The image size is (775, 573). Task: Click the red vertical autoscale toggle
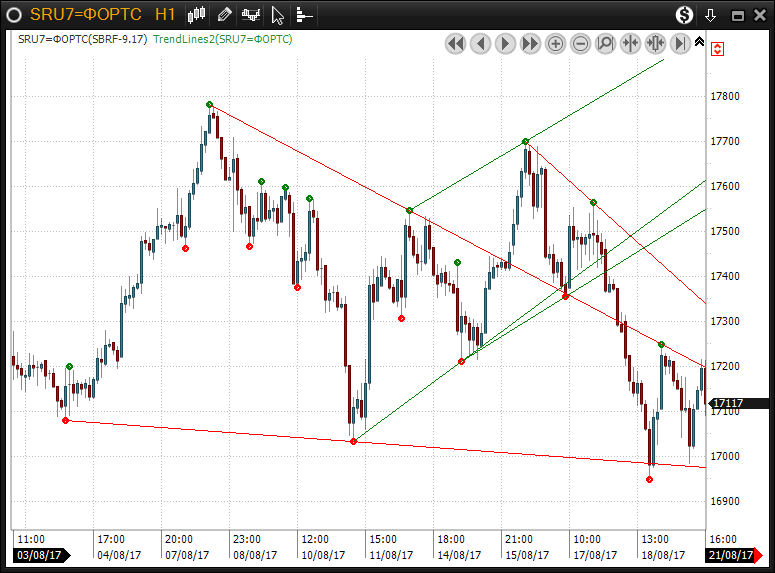[718, 48]
